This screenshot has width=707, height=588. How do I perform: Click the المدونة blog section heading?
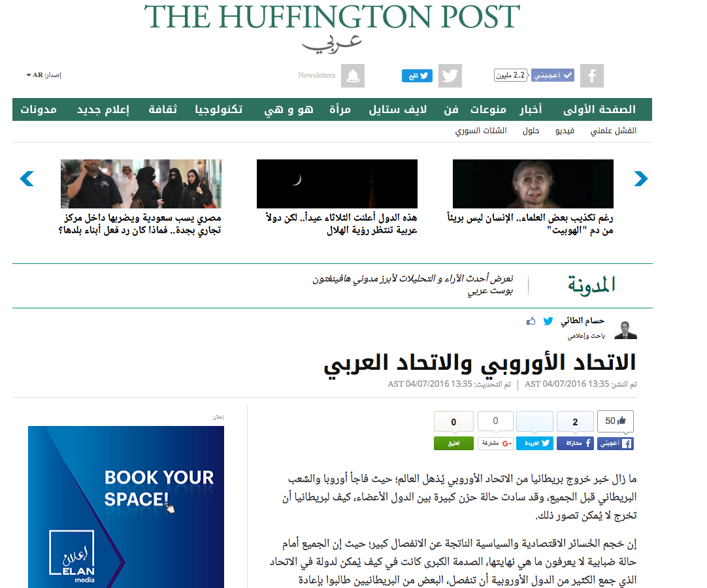pyautogui.click(x=591, y=285)
